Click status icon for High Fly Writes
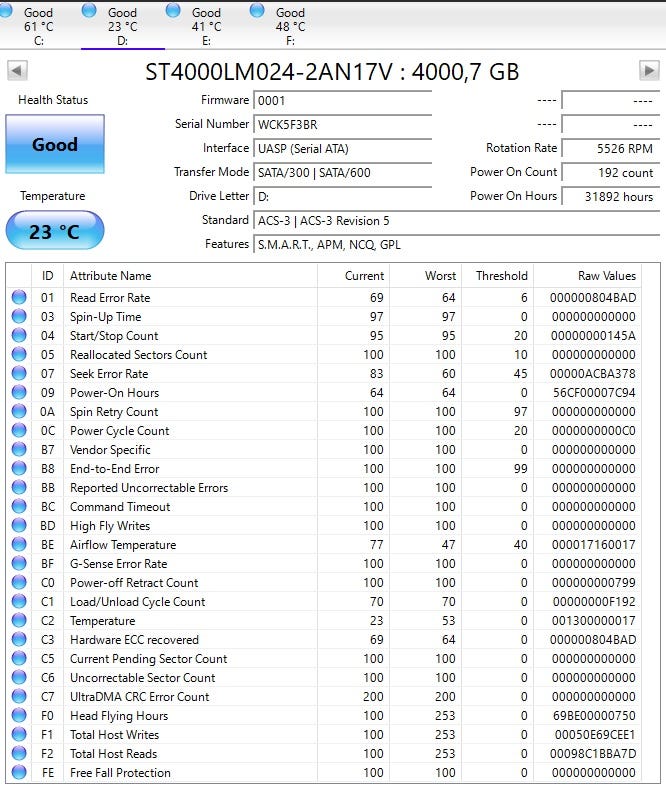 point(19,525)
